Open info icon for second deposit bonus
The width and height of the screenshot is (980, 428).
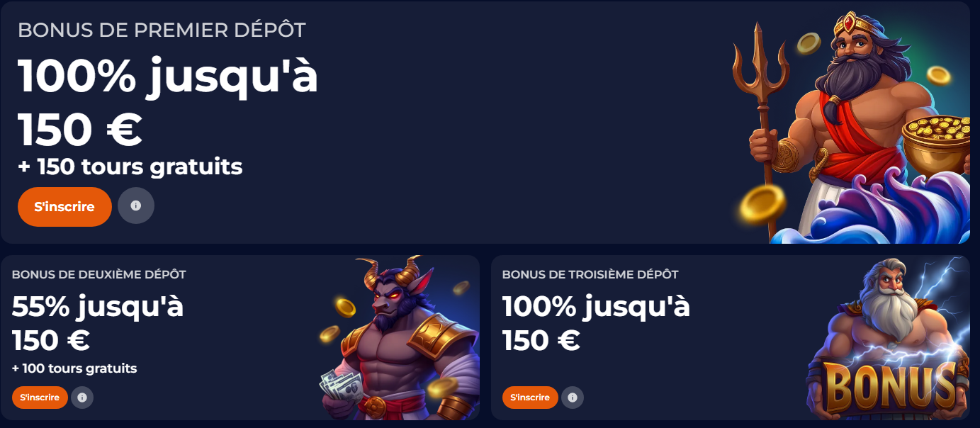point(82,398)
